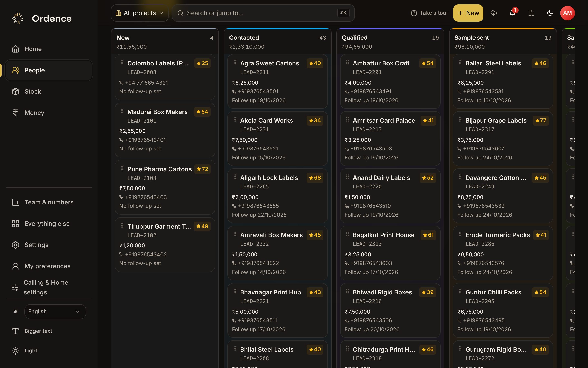Click phone icon on Madurai Box Makers card
The height and width of the screenshot is (368, 588).
(x=121, y=140)
